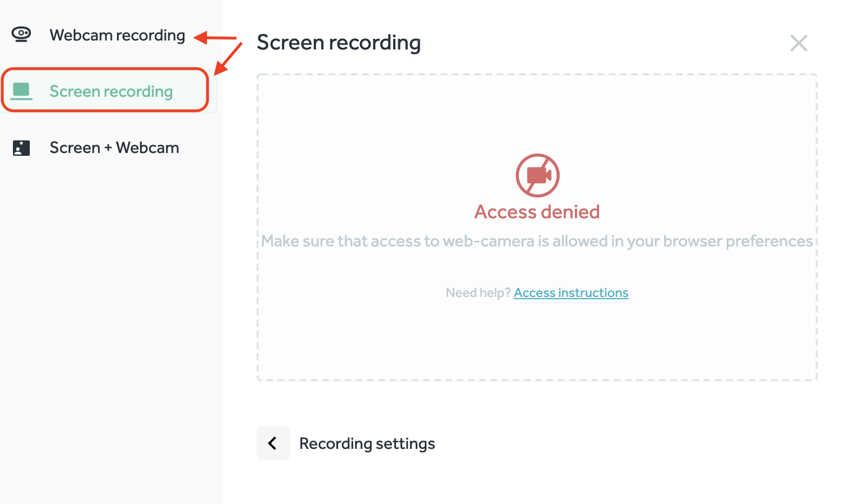846x504 pixels.
Task: Enable Screen + Webcam recording mode
Action: (114, 147)
